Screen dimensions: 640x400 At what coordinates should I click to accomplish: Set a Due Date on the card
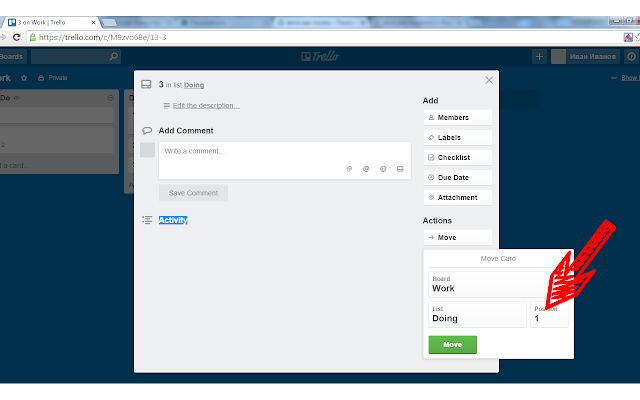(458, 178)
